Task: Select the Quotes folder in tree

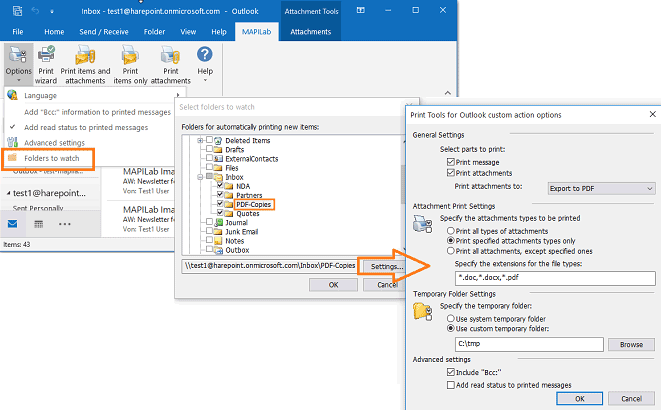Action: pyautogui.click(x=248, y=214)
